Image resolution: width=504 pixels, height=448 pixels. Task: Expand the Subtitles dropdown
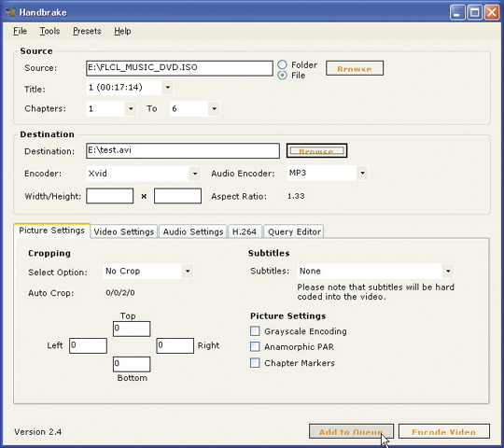tap(448, 272)
